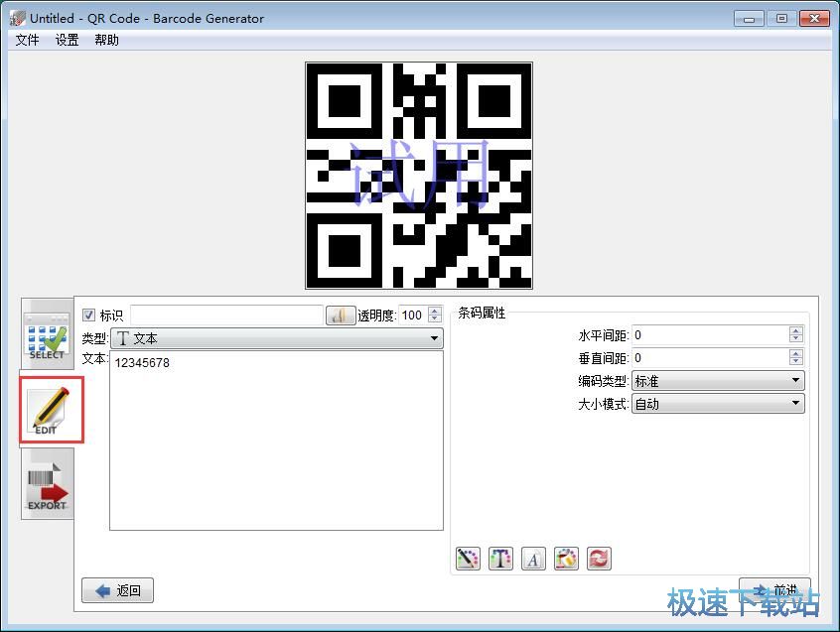Expand the 类型 文本 dropdown

point(277,338)
